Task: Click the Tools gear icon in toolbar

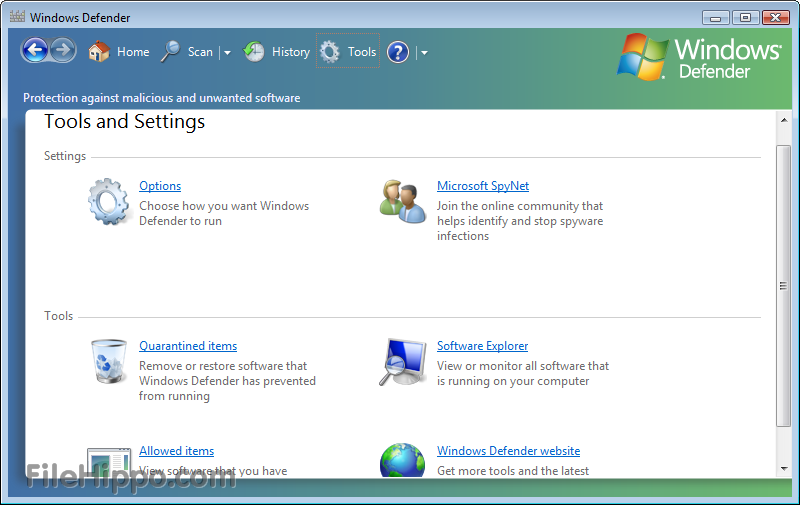Action: tap(330, 52)
